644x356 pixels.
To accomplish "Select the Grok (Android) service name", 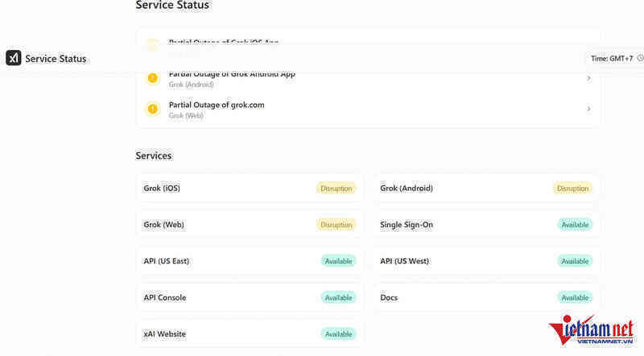I will tap(407, 188).
